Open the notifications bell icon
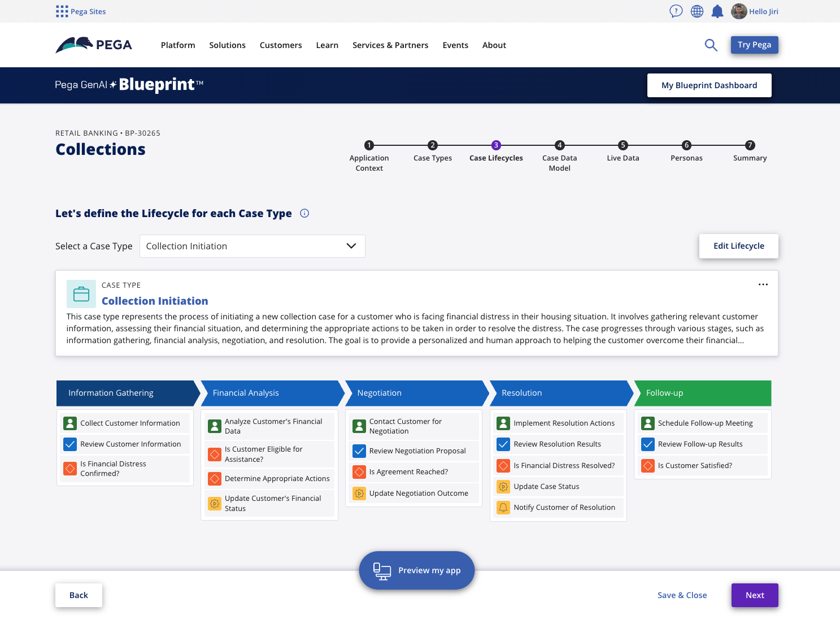The width and height of the screenshot is (840, 619). (x=717, y=11)
